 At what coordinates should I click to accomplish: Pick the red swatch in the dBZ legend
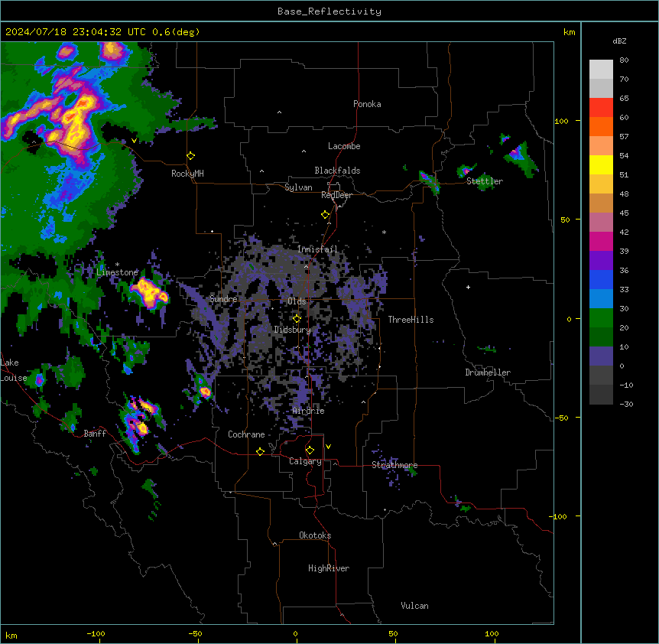point(601,107)
